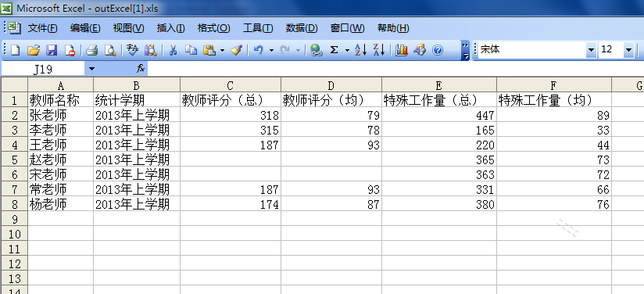Run the spelling check icon
644x294 pixels.
pos(132,50)
